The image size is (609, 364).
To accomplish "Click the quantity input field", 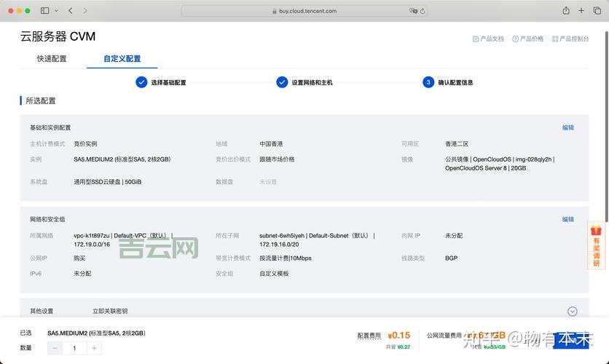I will click(74, 349).
